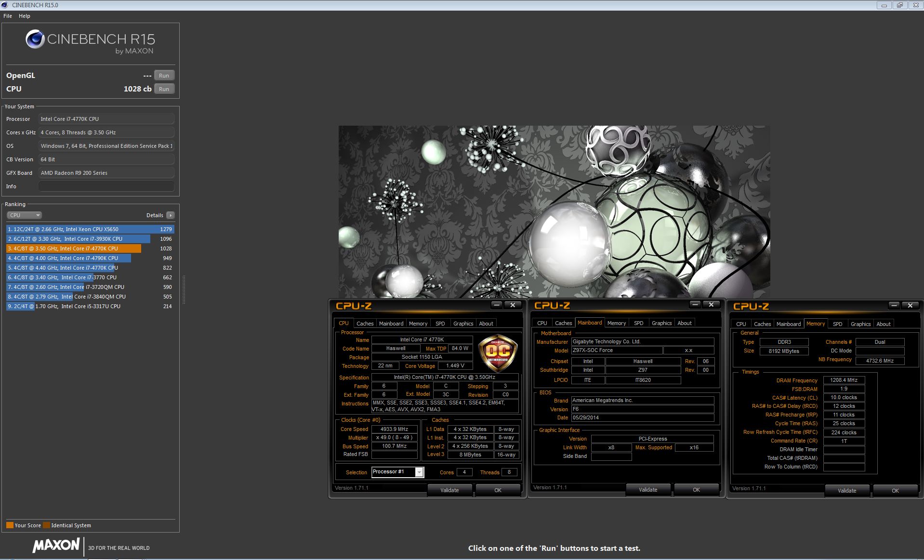Click the Info input field
The image size is (924, 560).
(x=106, y=186)
